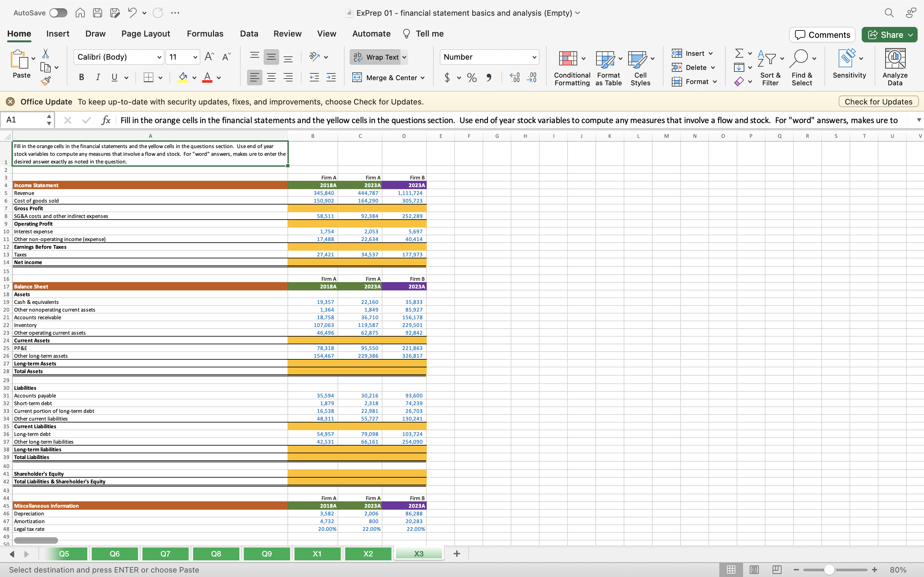Click the red font color swatch
Screen dimensions: 924x577
(x=207, y=78)
